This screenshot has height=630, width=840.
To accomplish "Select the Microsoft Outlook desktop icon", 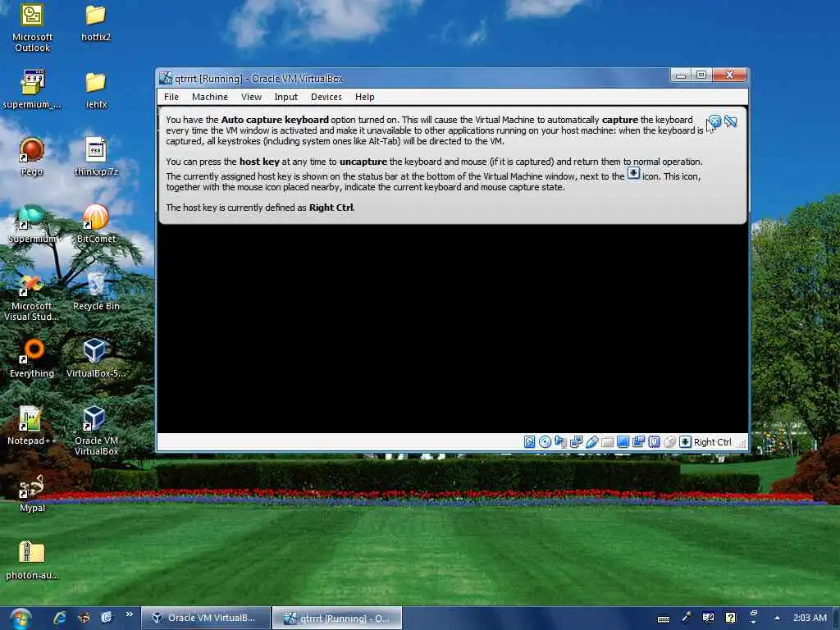I will tap(32, 28).
